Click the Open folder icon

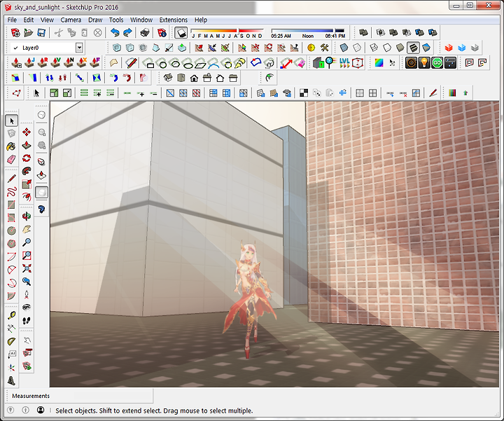pyautogui.click(x=28, y=32)
